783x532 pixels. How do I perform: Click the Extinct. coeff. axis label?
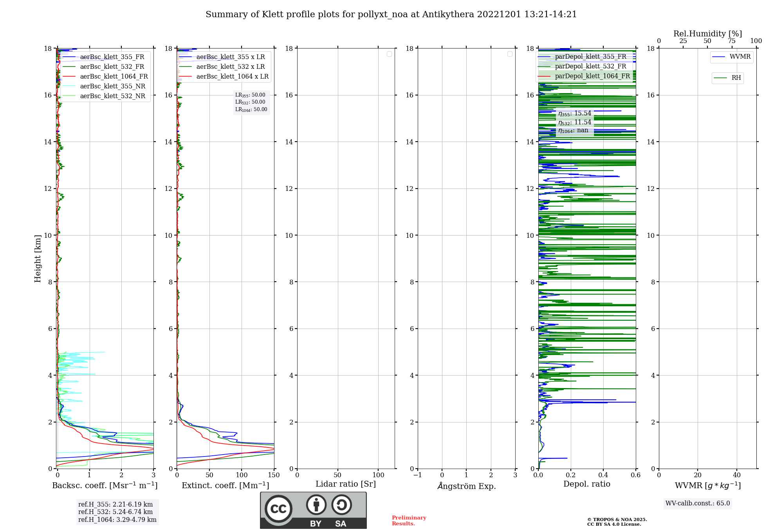tap(226, 485)
